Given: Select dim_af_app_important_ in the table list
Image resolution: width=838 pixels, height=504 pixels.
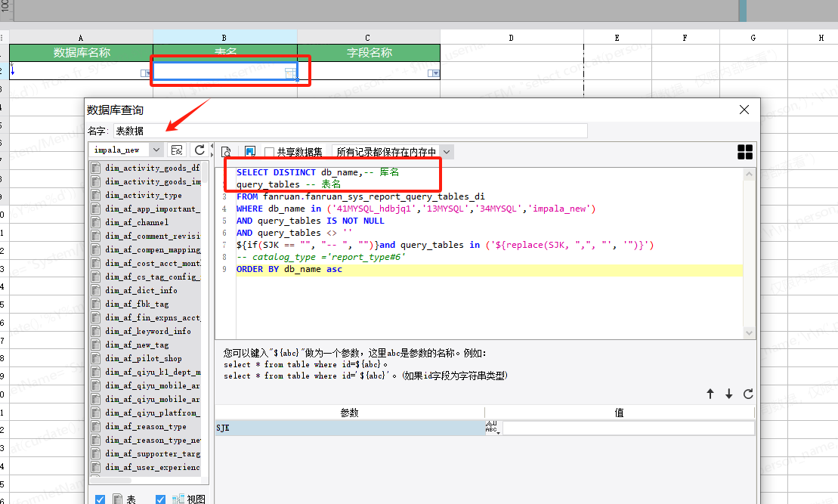Looking at the screenshot, I should coord(153,209).
